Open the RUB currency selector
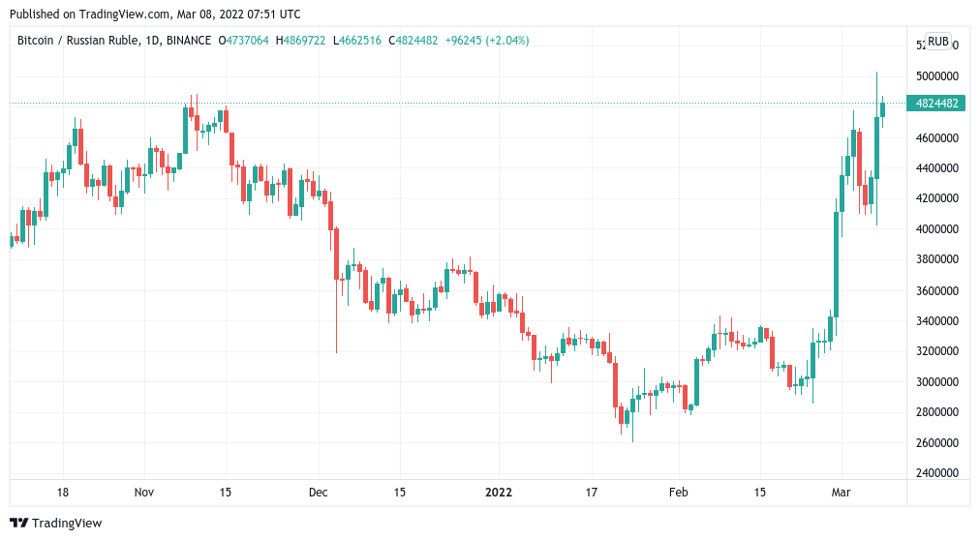Viewport: 980px width, 540px height. tap(937, 42)
